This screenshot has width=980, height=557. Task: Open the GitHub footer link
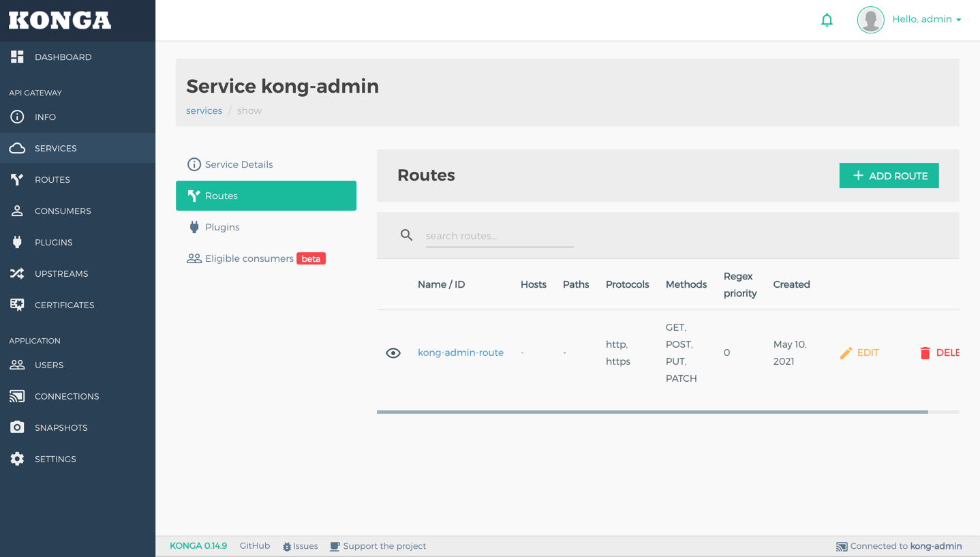tap(255, 546)
